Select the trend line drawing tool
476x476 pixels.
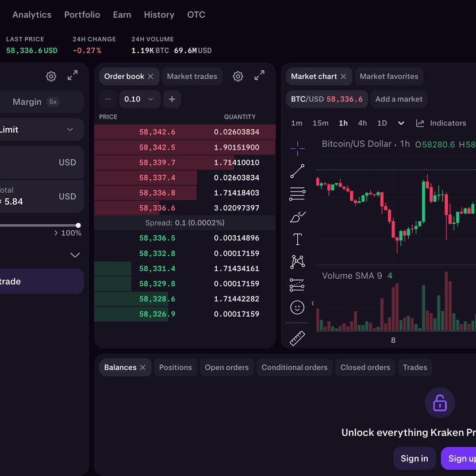pyautogui.click(x=297, y=171)
